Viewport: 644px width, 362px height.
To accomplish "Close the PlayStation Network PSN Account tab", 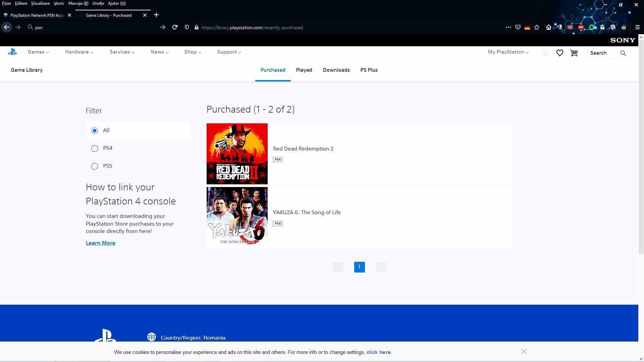I will [x=69, y=15].
